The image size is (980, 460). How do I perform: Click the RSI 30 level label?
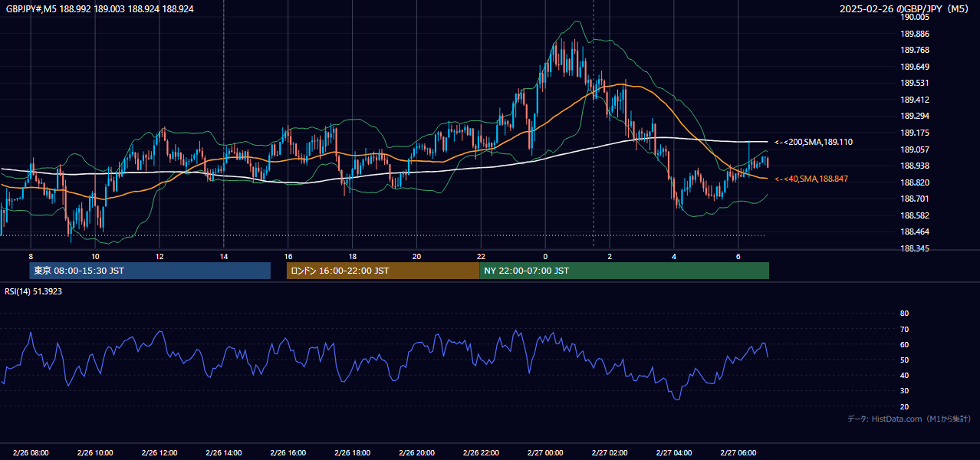(x=904, y=391)
